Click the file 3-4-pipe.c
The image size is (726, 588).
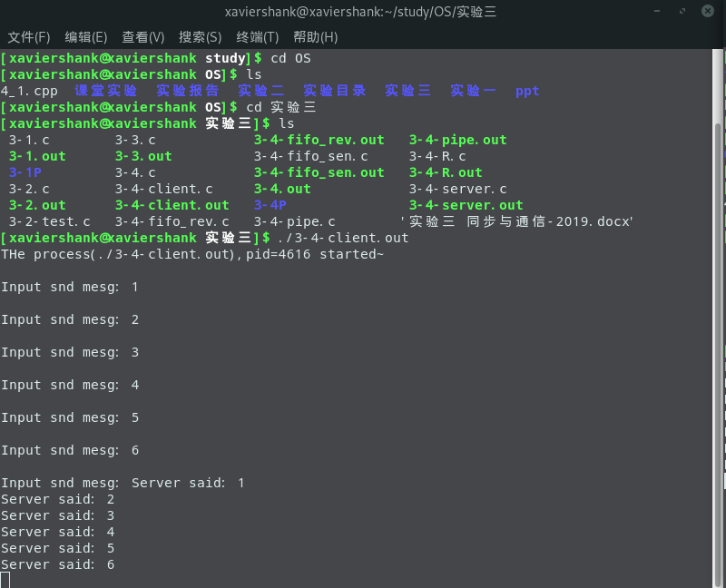click(294, 221)
